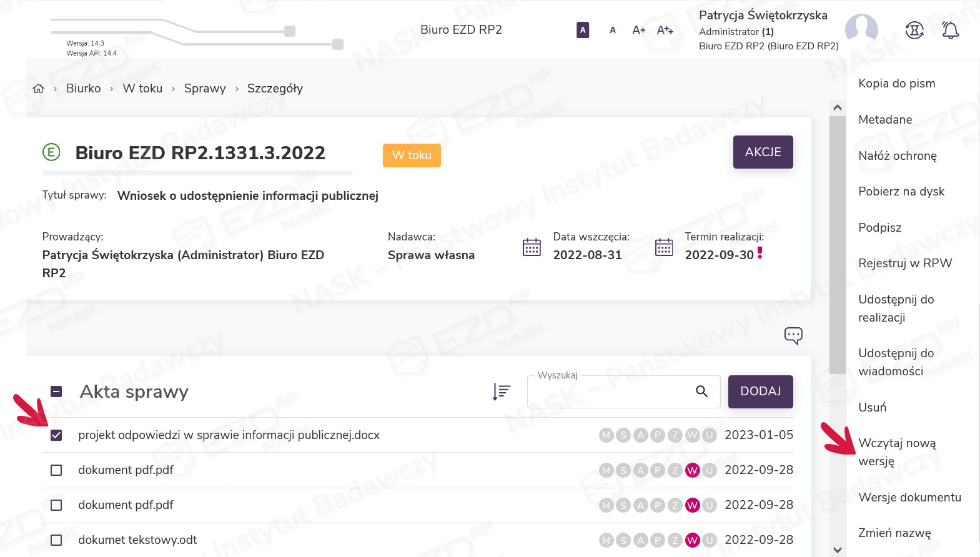Choose Wczytaj nową wersję from menu

pyautogui.click(x=897, y=452)
